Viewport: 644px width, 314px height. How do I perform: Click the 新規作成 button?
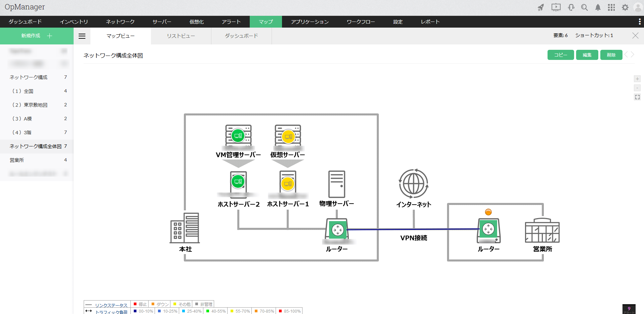pos(37,36)
